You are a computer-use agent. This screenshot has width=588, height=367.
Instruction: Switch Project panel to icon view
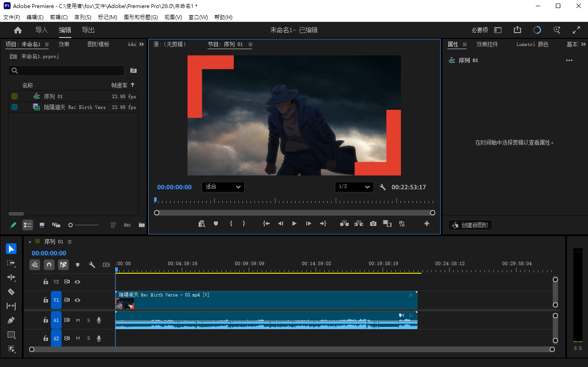point(42,225)
